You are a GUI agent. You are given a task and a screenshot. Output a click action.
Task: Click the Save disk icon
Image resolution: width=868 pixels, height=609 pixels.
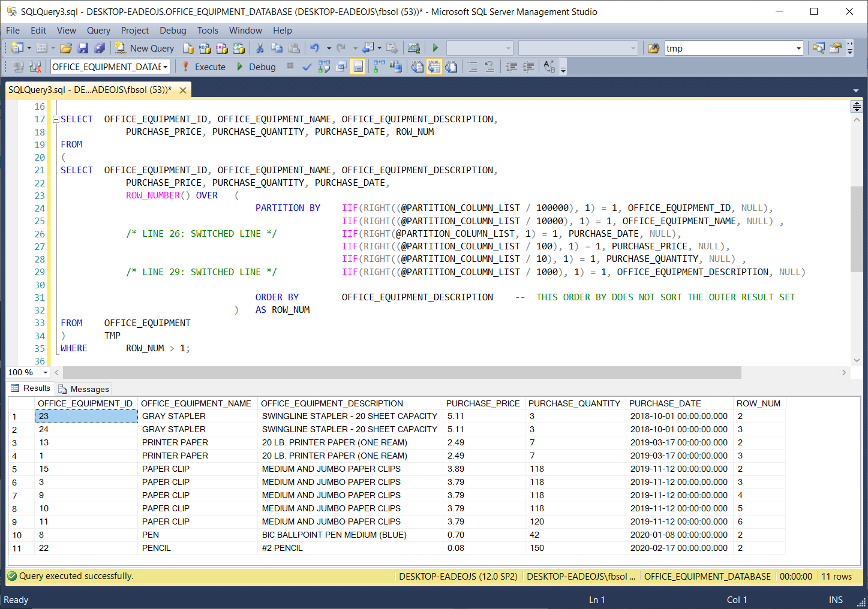pos(83,49)
